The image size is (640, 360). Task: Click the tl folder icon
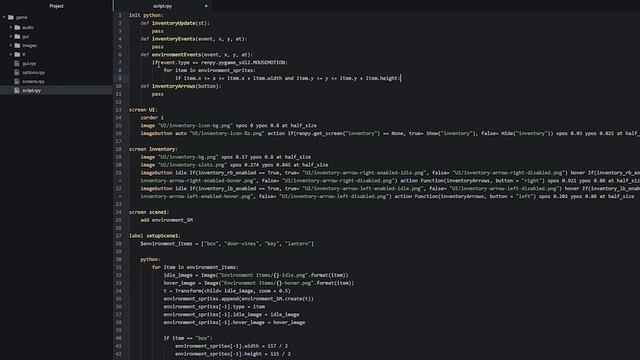[17, 54]
